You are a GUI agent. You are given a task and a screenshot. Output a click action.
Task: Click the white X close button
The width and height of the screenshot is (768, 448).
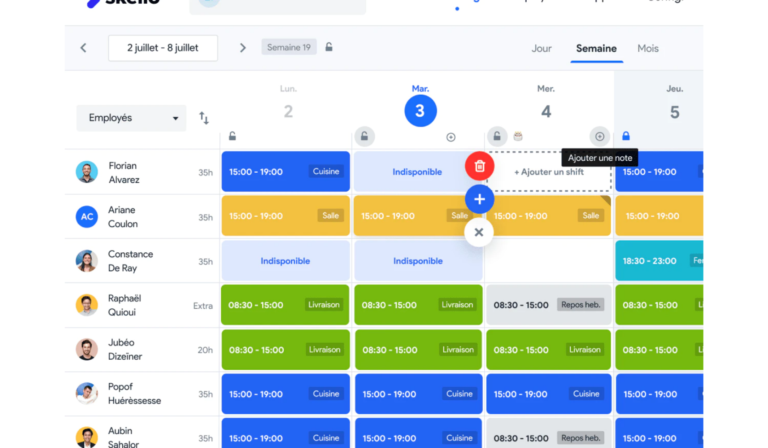click(x=479, y=232)
